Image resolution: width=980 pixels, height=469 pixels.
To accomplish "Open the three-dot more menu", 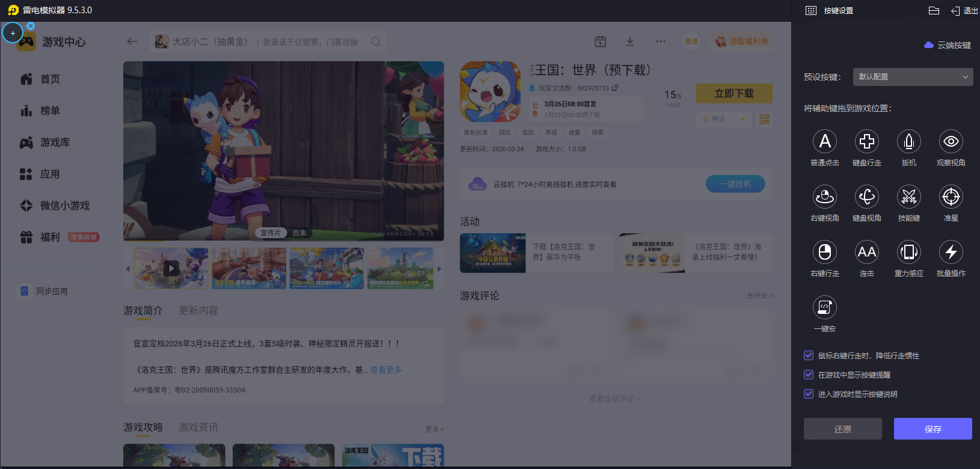I will point(661,41).
